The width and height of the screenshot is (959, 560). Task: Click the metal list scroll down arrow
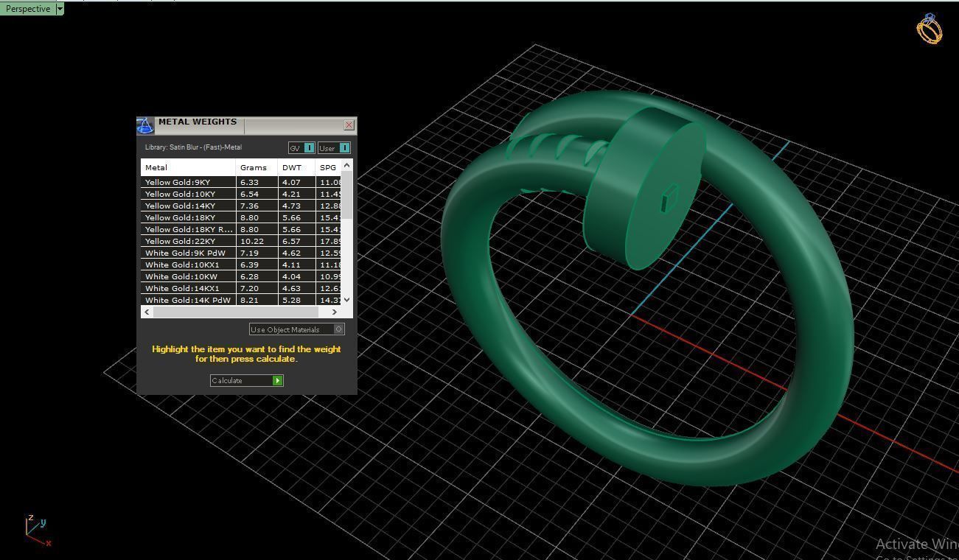tap(347, 300)
